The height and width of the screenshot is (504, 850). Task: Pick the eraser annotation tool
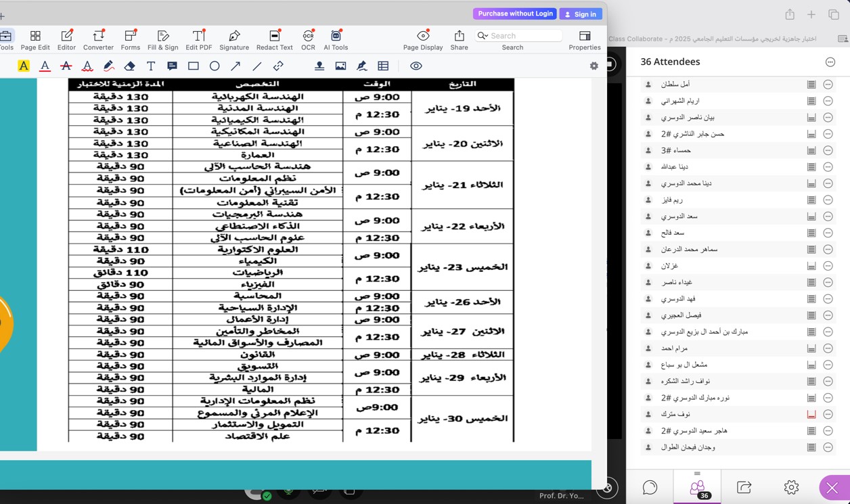coord(129,66)
